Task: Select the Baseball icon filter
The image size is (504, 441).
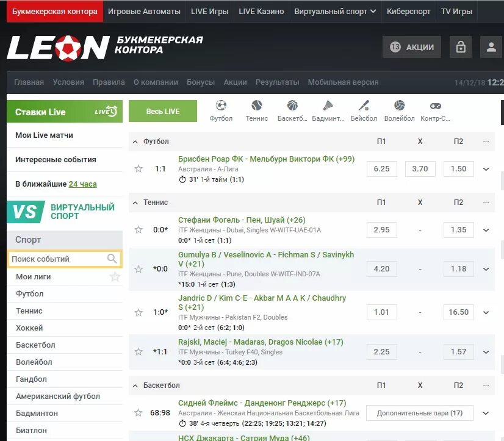Action: (x=364, y=106)
